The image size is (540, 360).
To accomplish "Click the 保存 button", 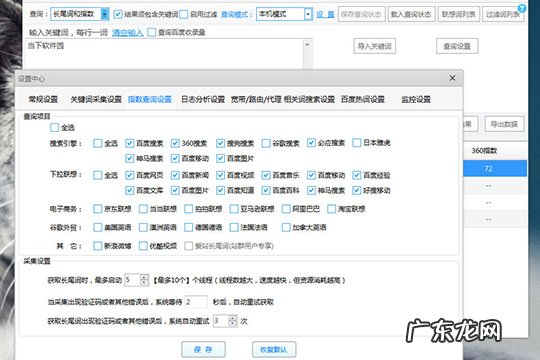I will coord(203,350).
